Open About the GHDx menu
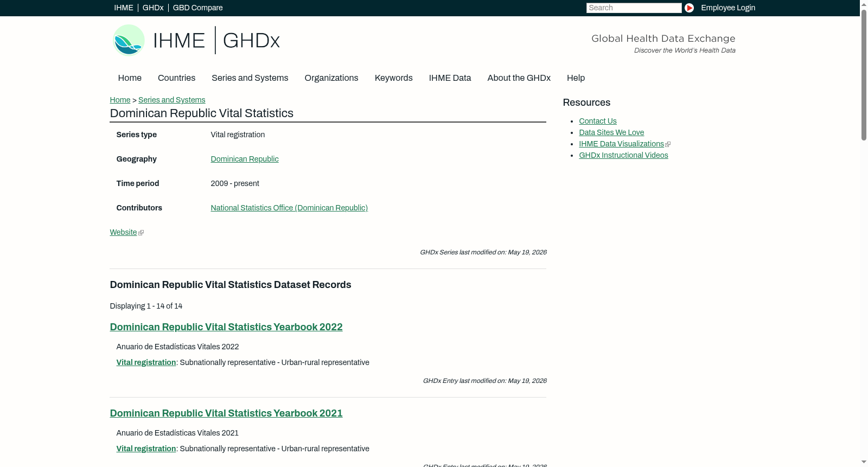868x467 pixels. 519,78
